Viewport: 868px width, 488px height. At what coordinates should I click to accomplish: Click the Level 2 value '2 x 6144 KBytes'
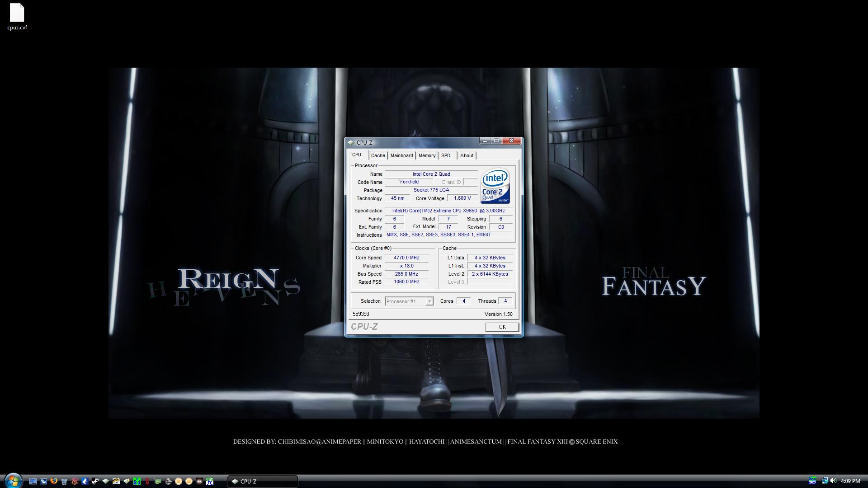pyautogui.click(x=490, y=274)
